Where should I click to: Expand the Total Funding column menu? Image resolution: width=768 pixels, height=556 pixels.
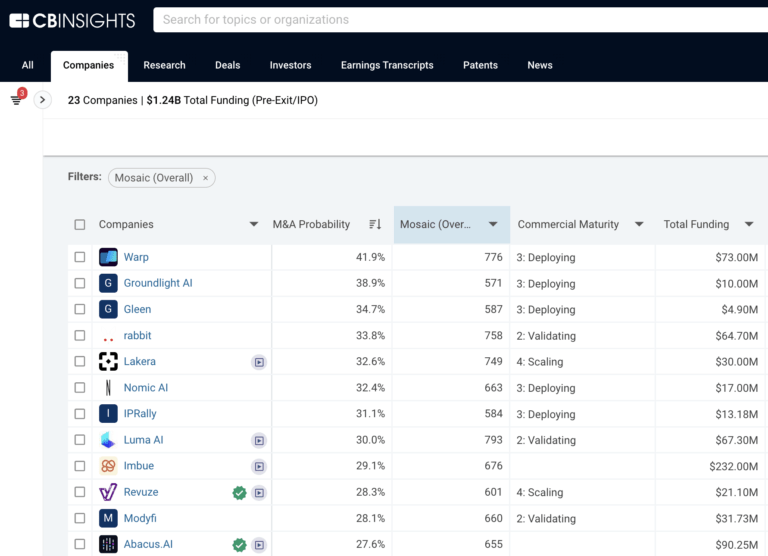click(750, 225)
